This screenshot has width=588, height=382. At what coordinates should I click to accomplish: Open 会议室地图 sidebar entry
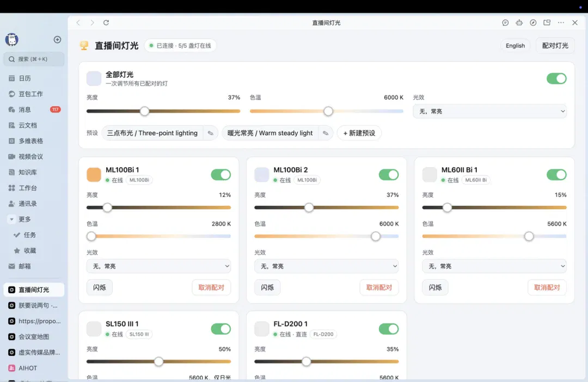34,337
